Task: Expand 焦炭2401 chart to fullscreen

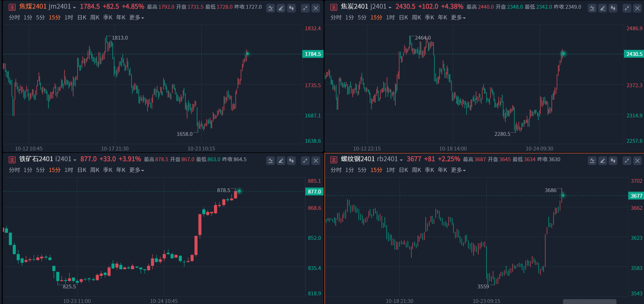Action: pyautogui.click(x=627, y=8)
